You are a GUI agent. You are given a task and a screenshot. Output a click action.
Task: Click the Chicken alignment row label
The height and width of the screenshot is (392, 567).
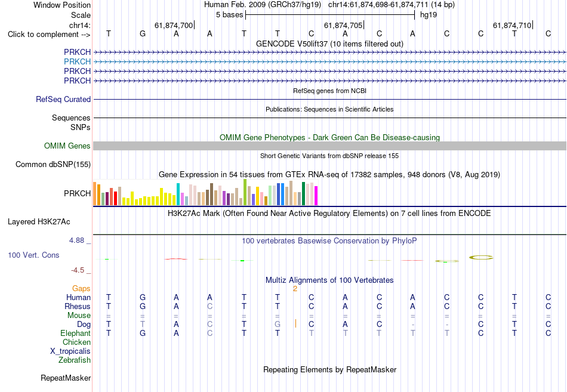(76, 342)
